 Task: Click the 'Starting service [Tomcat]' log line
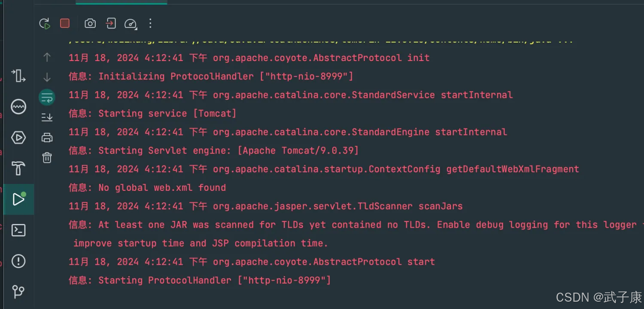click(152, 113)
